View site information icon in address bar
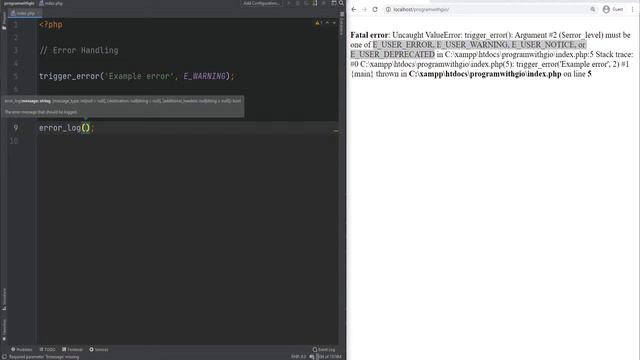 388,9
